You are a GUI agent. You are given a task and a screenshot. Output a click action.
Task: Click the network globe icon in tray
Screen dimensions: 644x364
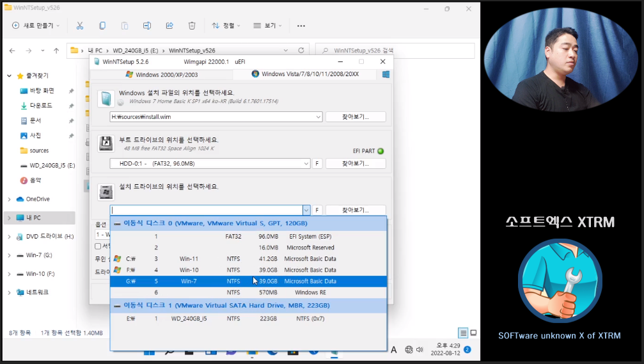point(409,350)
